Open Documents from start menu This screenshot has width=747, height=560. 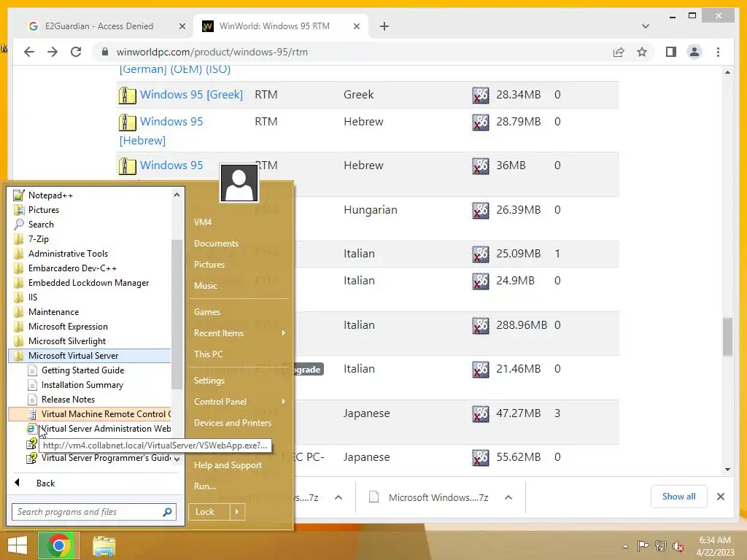[216, 244]
